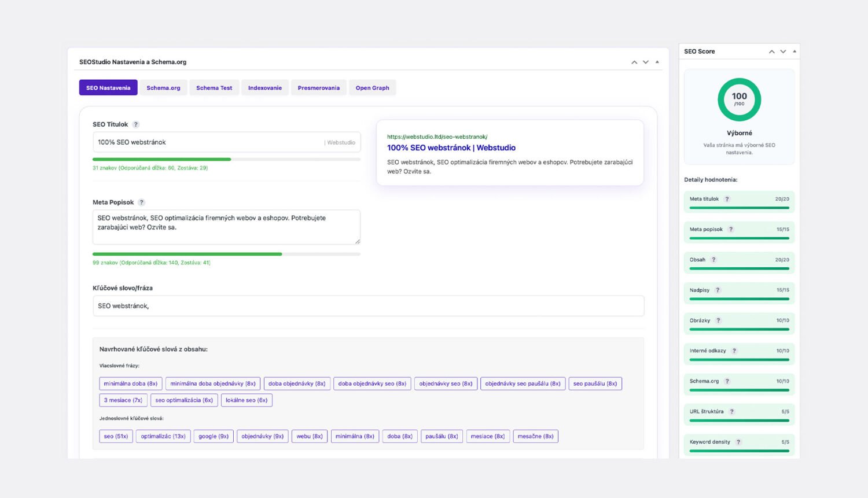Switch to the Schema.org tab
Viewport: 868px width, 498px height.
point(163,87)
